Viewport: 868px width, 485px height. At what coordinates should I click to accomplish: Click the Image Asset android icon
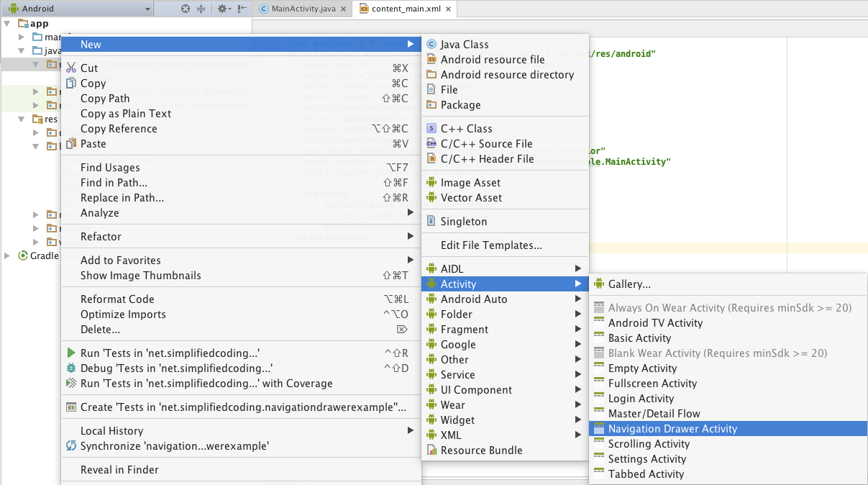(x=431, y=183)
